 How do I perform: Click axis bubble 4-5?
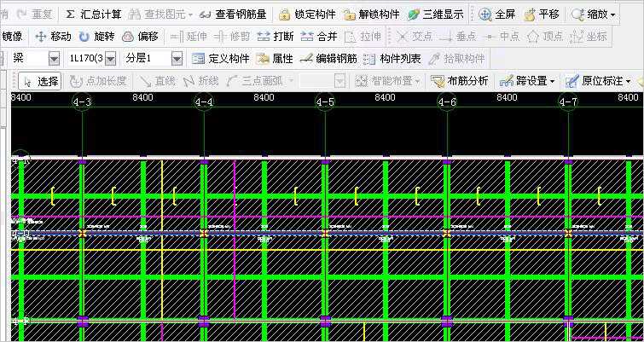click(x=325, y=101)
